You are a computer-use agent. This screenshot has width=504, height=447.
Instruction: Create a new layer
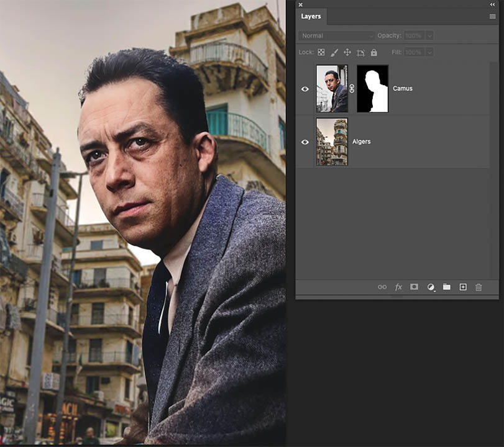tap(463, 287)
